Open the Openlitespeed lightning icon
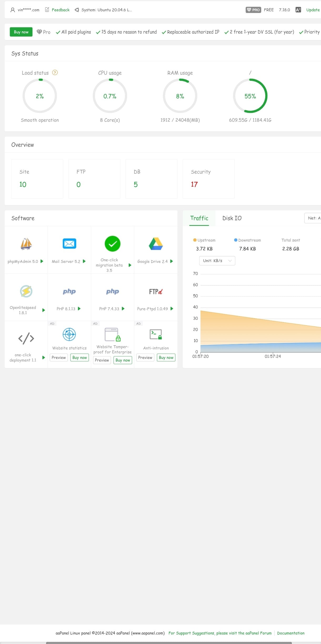This screenshot has height=644, width=321. tap(26, 291)
